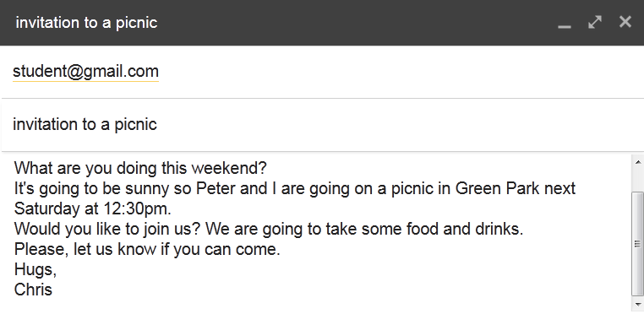
Task: Place cursor after the "Chris" signature
Action: tap(53, 290)
